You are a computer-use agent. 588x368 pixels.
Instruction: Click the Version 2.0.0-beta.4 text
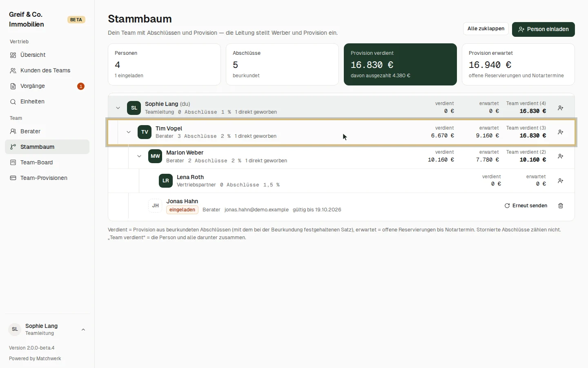(32, 348)
